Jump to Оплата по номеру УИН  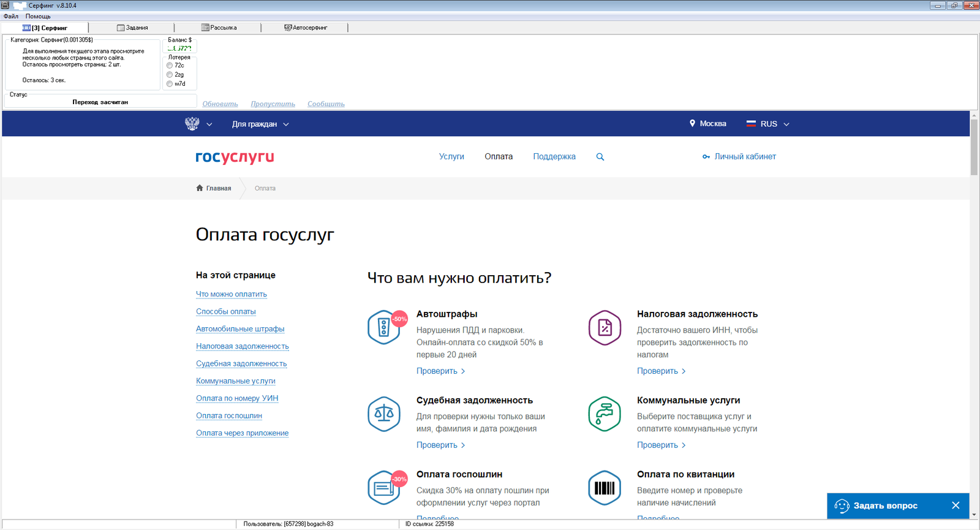click(x=237, y=398)
